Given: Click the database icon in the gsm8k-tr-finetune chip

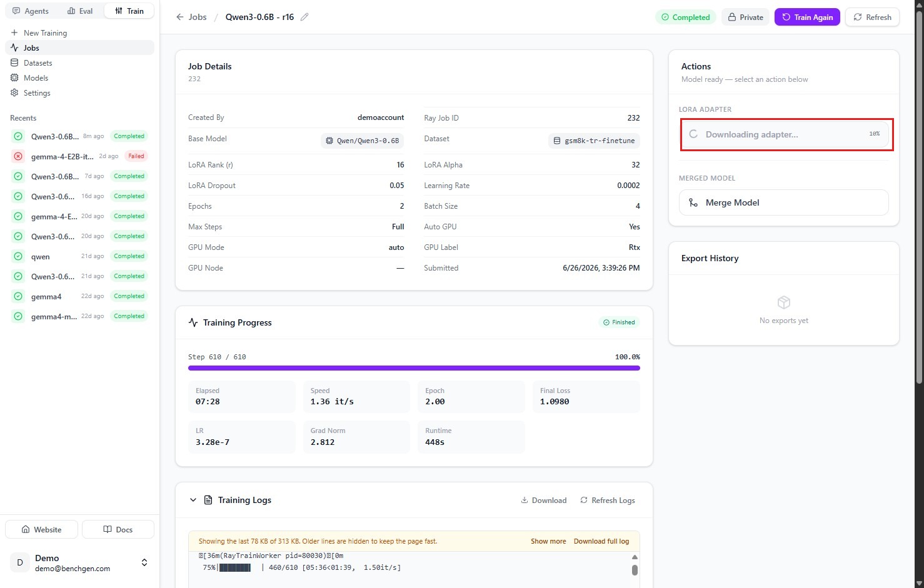Looking at the screenshot, I should (x=557, y=141).
